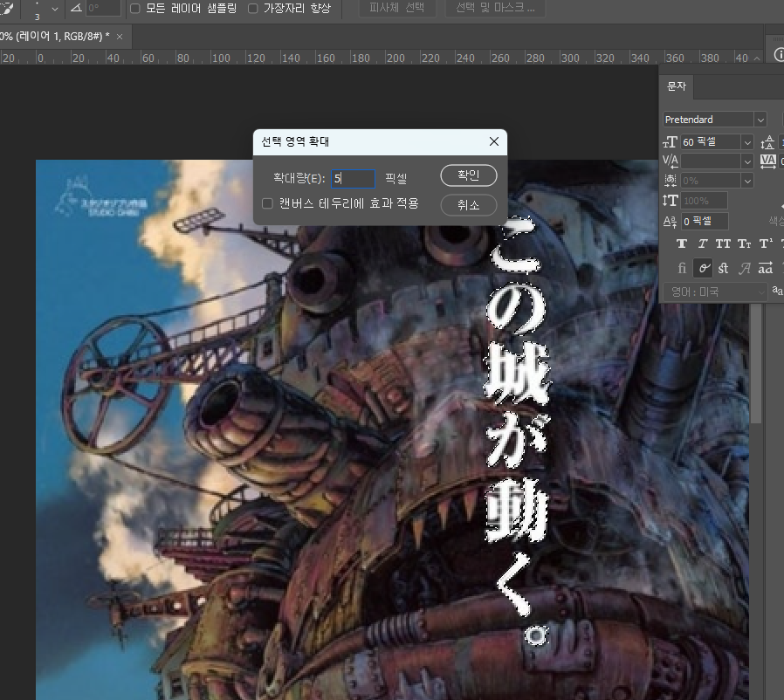Expand the kerning value dropdown
Image resolution: width=784 pixels, height=700 pixels.
[747, 161]
